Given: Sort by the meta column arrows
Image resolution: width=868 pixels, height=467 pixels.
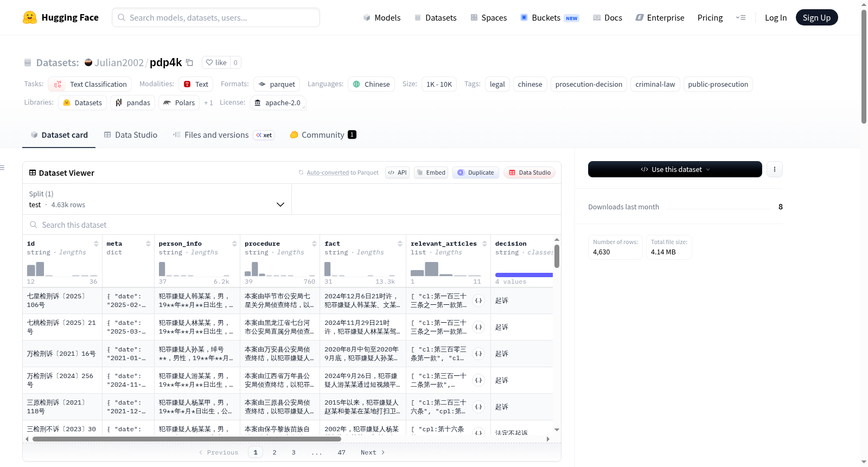Looking at the screenshot, I should 148,244.
